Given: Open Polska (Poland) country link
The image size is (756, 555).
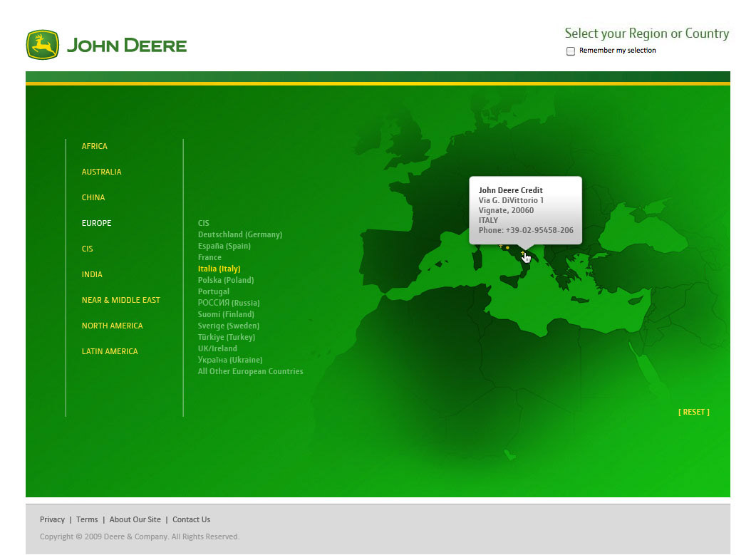Looking at the screenshot, I should pos(226,280).
